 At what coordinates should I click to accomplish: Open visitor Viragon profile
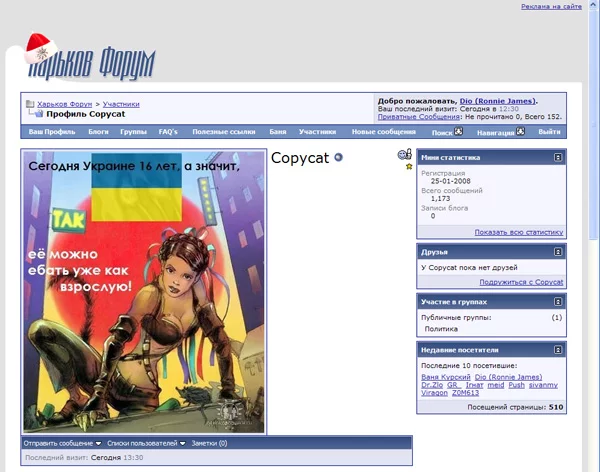[x=434, y=393]
